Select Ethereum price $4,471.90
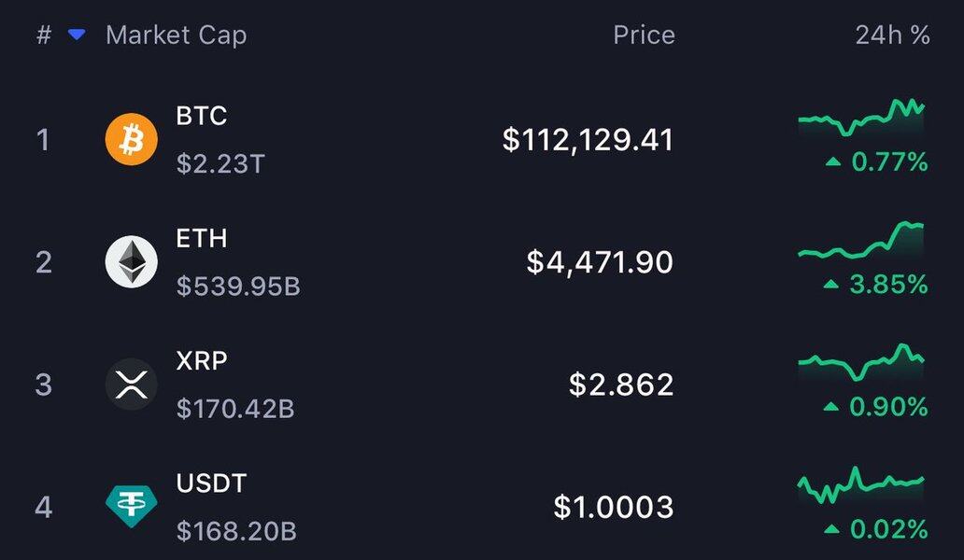 [600, 262]
